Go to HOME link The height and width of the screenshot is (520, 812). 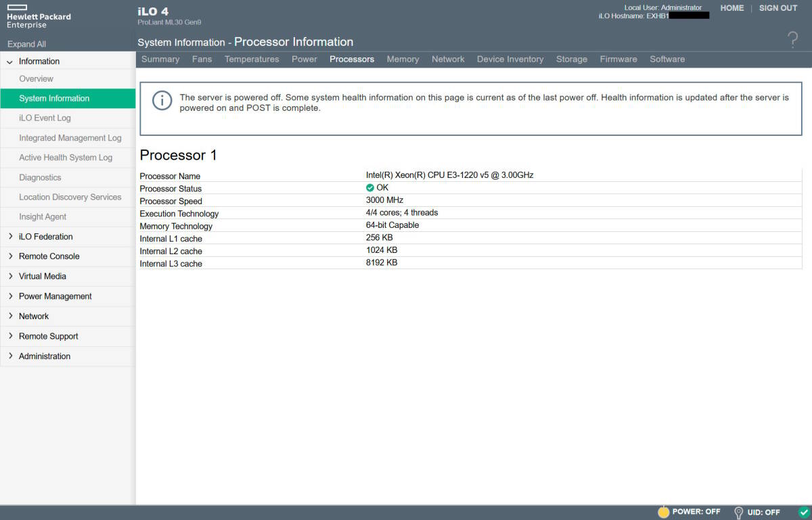[x=731, y=8]
